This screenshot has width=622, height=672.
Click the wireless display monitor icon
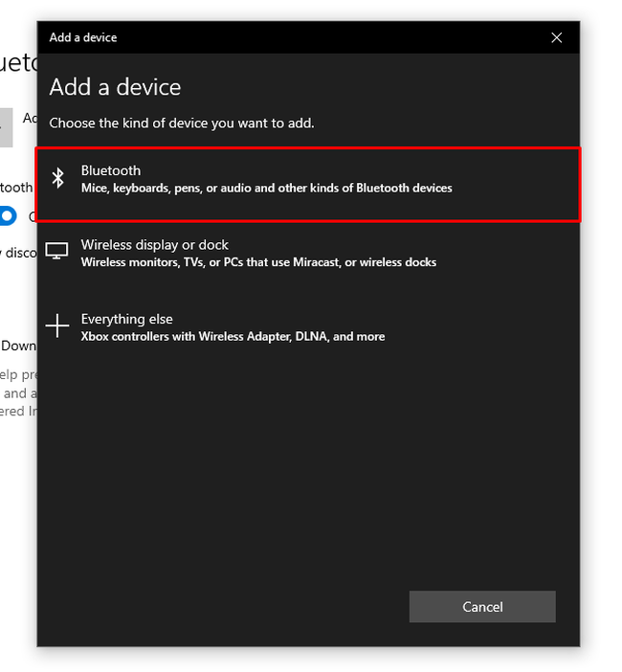(57, 252)
